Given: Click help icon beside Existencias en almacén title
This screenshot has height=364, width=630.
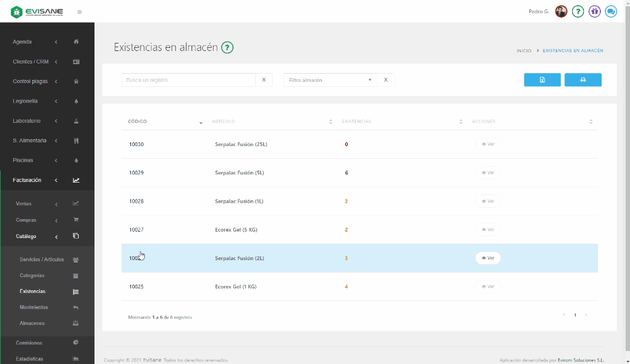Looking at the screenshot, I should [227, 47].
